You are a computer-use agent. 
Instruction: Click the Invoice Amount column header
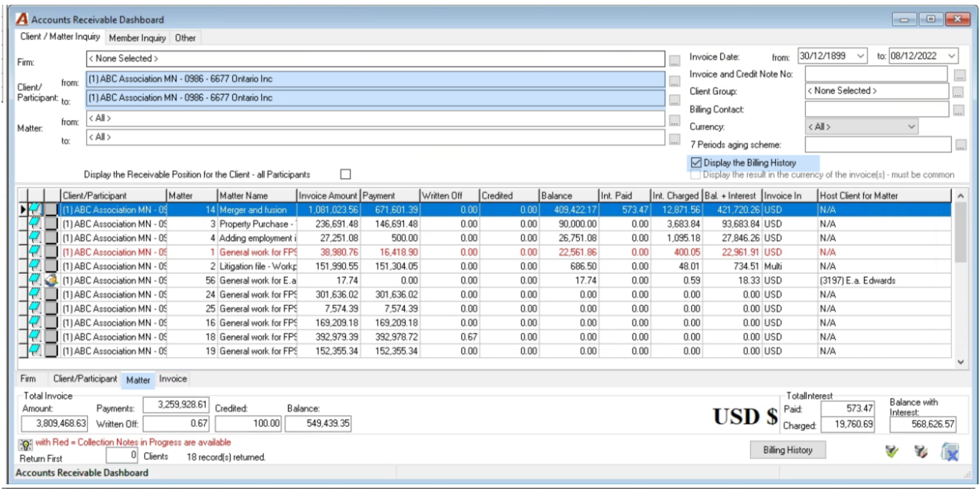tap(328, 195)
